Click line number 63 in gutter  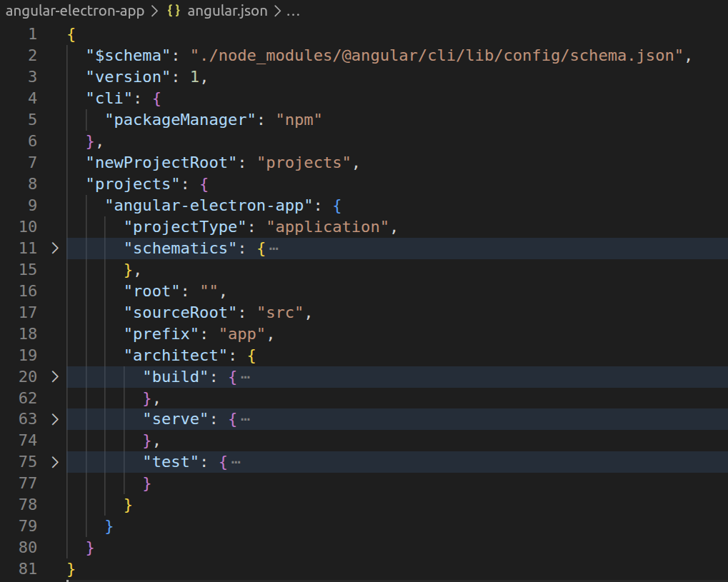[28, 419]
